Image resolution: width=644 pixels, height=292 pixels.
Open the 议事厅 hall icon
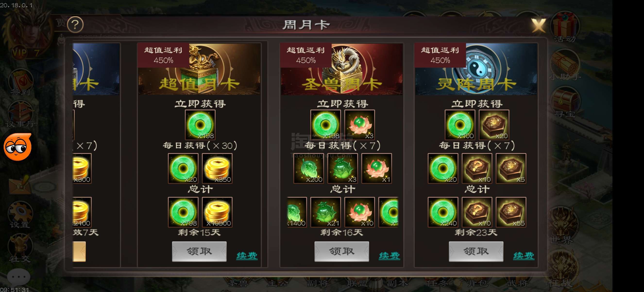[x=20, y=114]
